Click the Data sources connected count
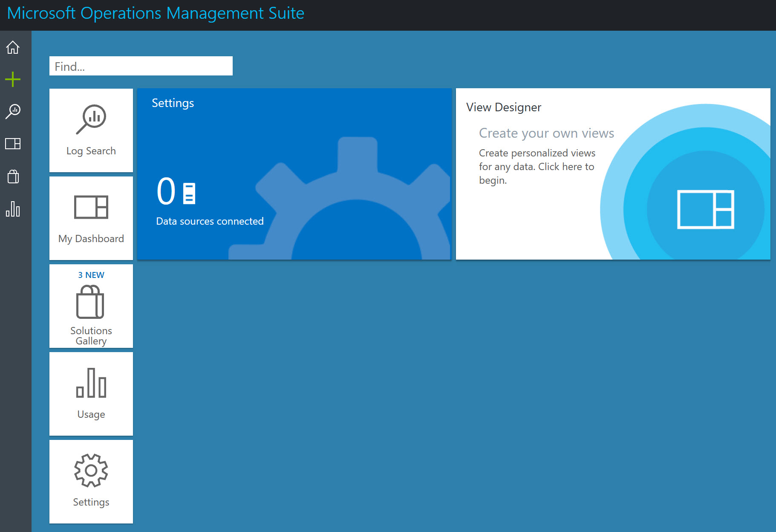Screen dimensions: 776x532 pos(166,191)
